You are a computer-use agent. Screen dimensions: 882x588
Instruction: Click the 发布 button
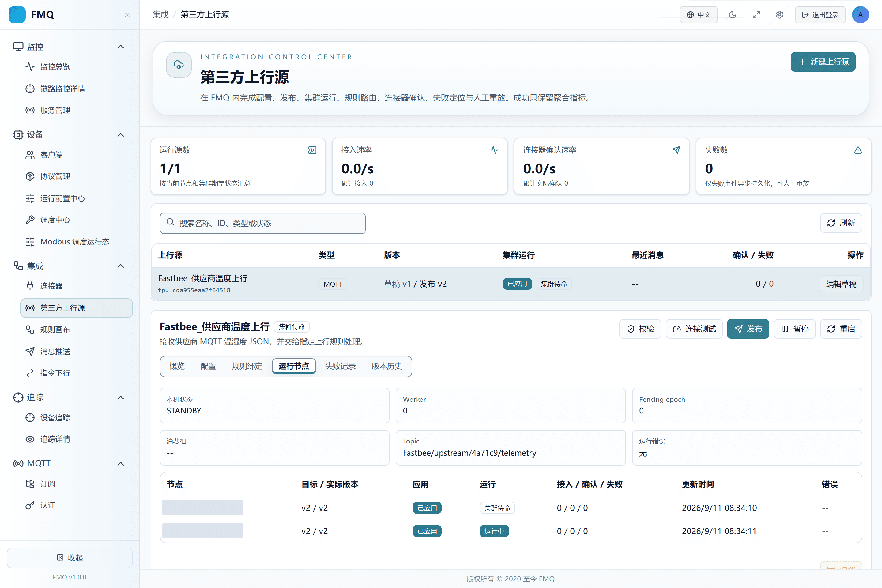(x=748, y=329)
